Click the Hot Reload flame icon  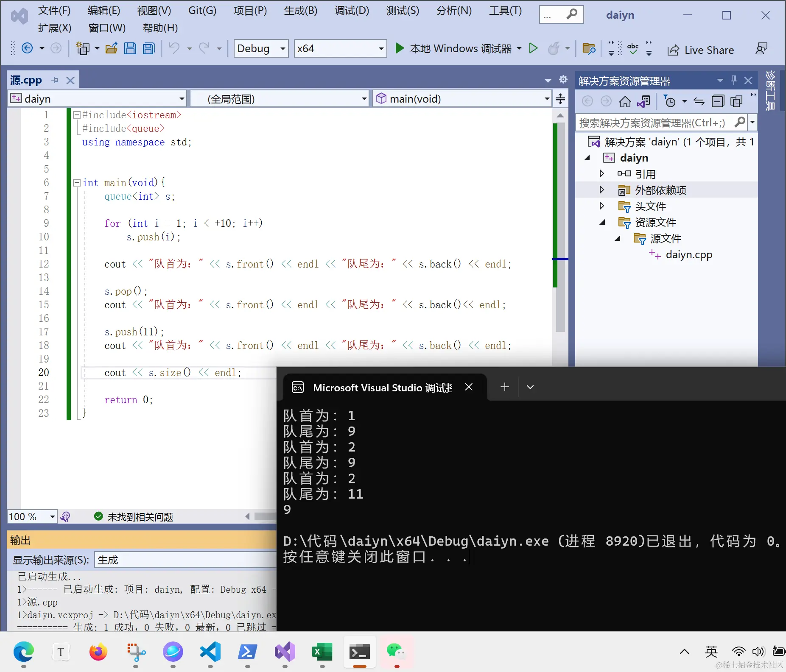click(554, 48)
